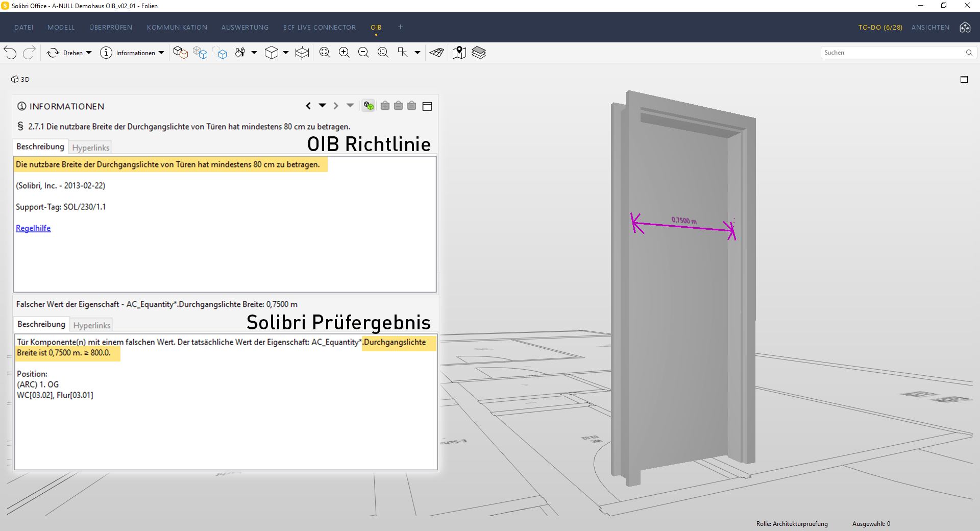Viewport: 980px width, 531px height.
Task: Open the DATEI menu
Action: pos(23,28)
